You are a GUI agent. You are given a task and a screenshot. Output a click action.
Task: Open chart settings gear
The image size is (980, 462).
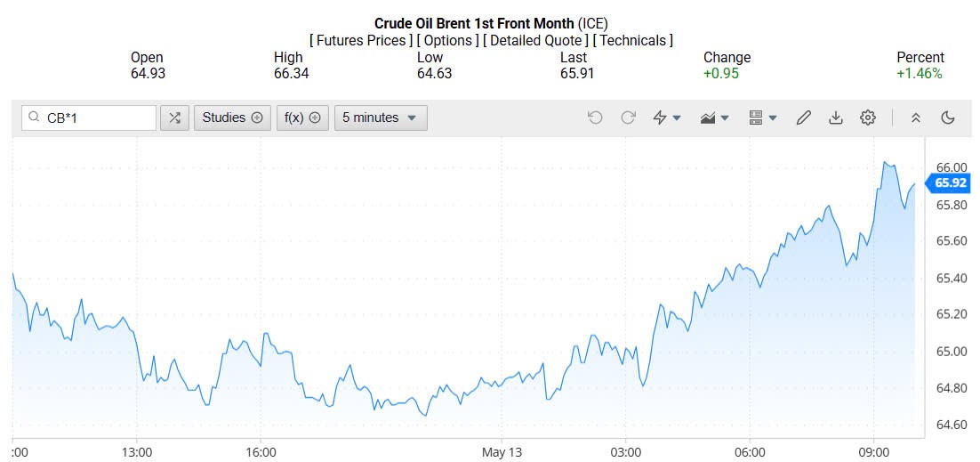867,118
